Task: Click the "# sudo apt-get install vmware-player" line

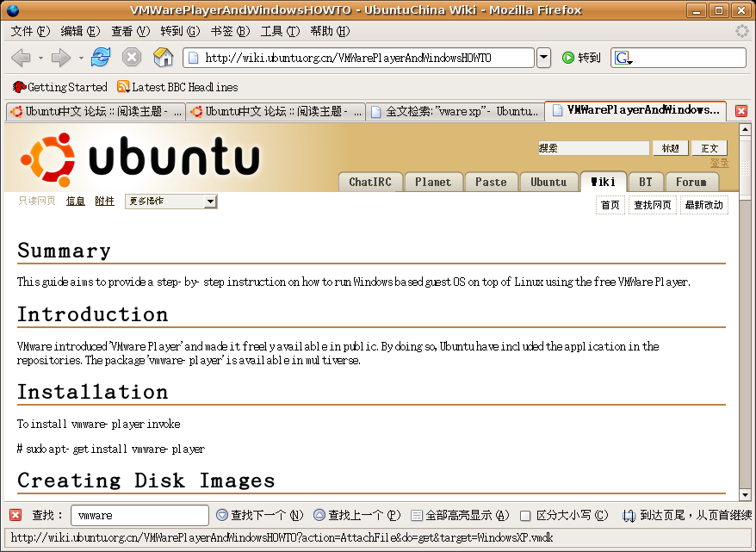Action: pyautogui.click(x=111, y=449)
